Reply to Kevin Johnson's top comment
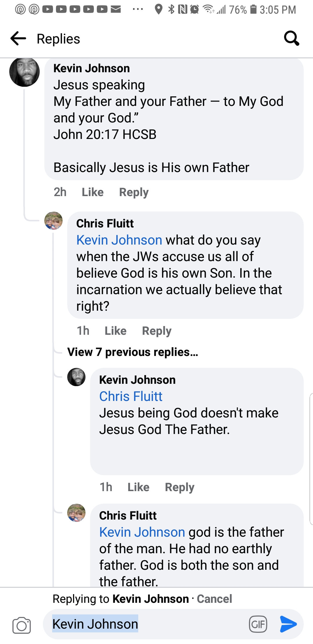This screenshot has height=644, width=313. tap(134, 192)
